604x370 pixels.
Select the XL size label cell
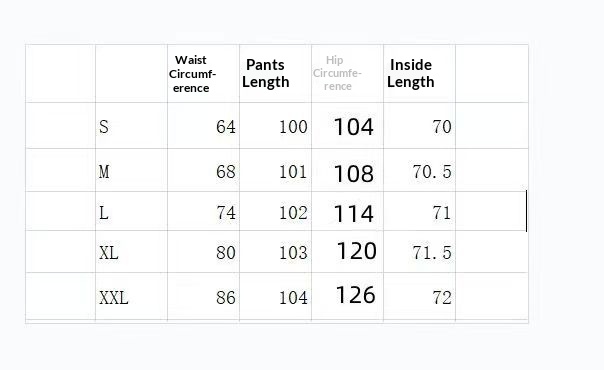[x=131, y=252]
